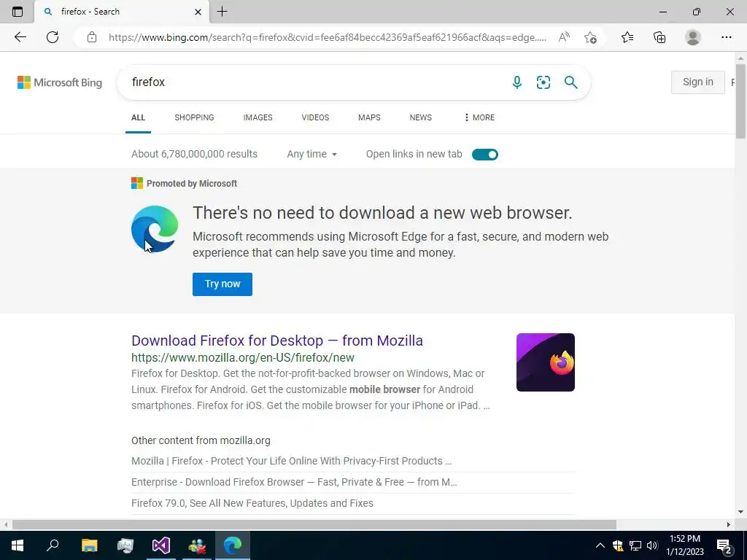Go to Microsoft Bing home logo
Viewport: 747px width, 560px height.
point(60,82)
